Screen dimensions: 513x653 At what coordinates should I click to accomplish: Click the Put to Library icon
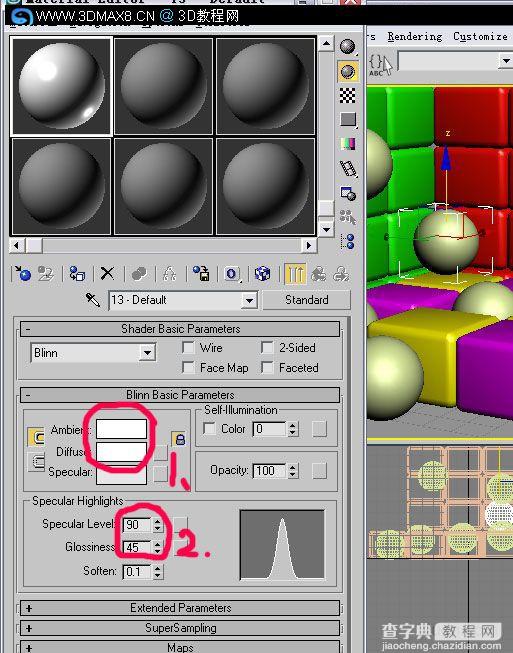[x=201, y=274]
